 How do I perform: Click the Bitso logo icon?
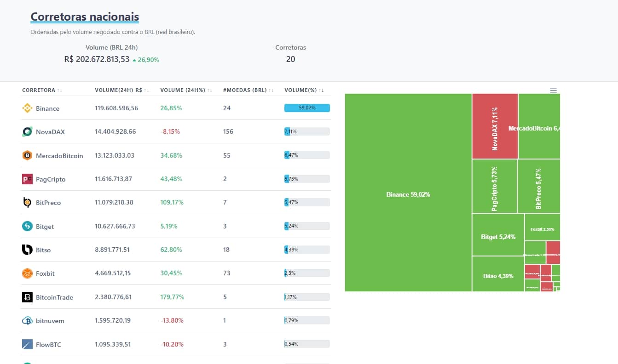click(x=28, y=250)
